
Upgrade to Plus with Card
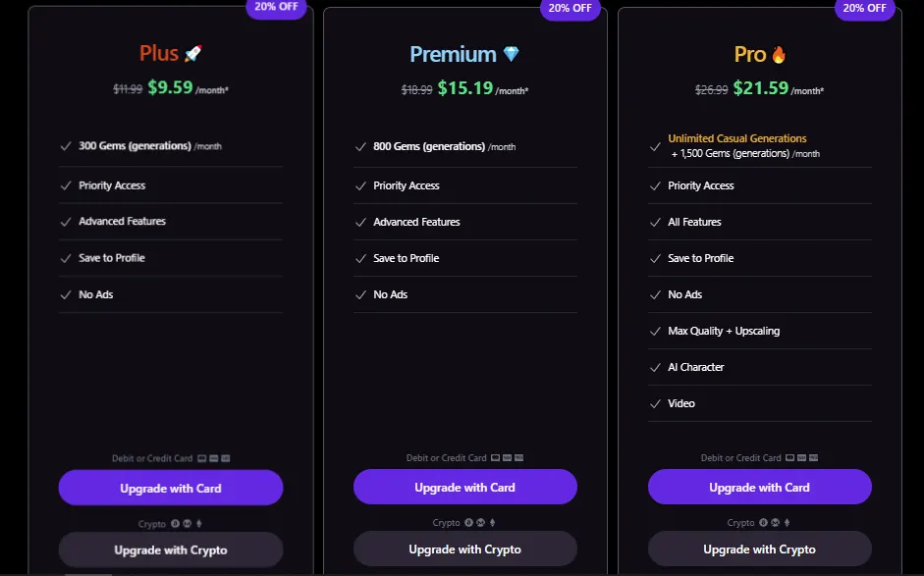[171, 488]
